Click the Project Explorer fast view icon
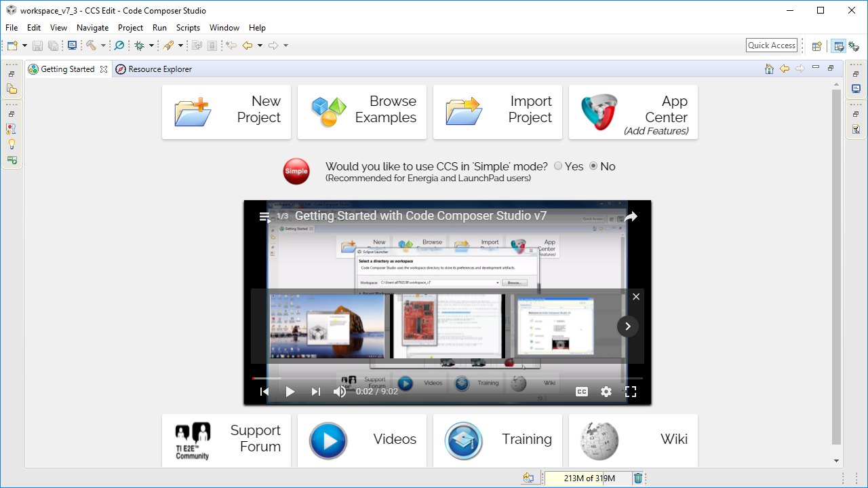The height and width of the screenshot is (488, 868). click(x=12, y=89)
